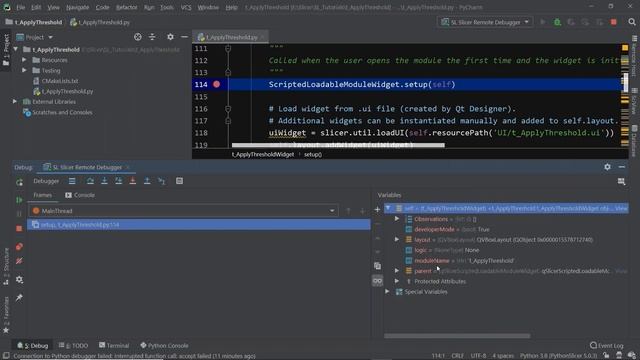Click the editor horizontal scrollbar

(x=338, y=145)
